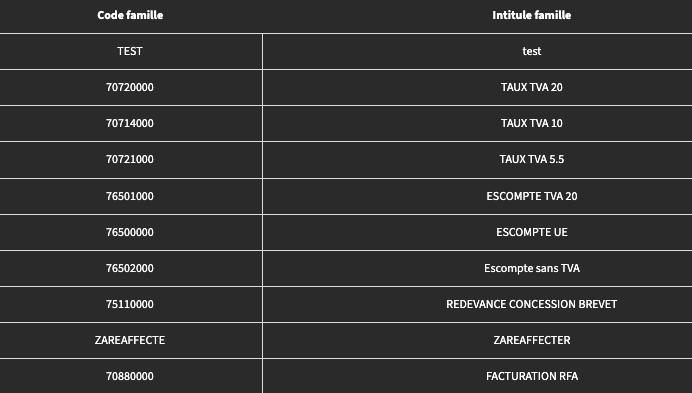Click code 76501000 cell
The height and width of the screenshot is (393, 692).
(130, 196)
